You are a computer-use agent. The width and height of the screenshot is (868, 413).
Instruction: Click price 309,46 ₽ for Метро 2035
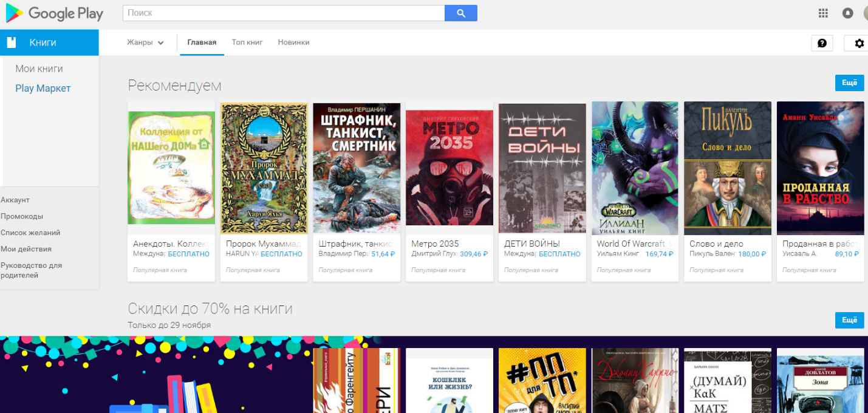tap(474, 254)
